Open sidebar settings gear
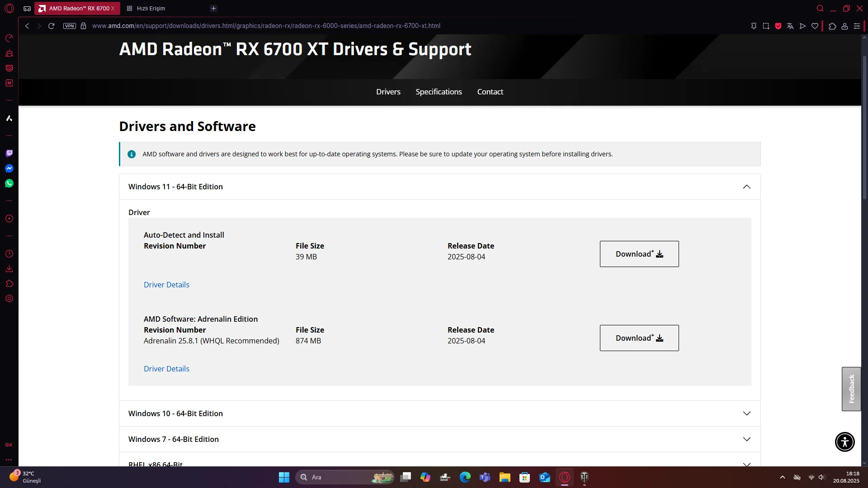This screenshot has width=868, height=488. point(9,299)
